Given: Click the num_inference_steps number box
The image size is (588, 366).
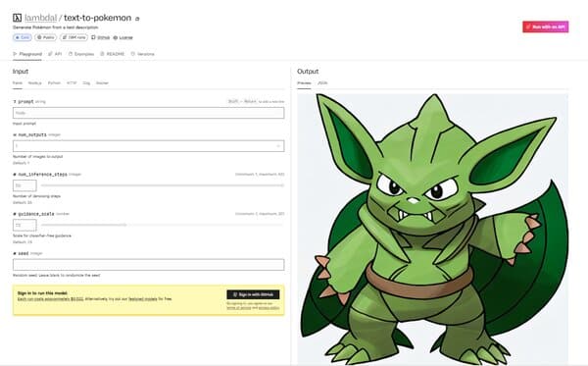Looking at the screenshot, I should [x=24, y=185].
